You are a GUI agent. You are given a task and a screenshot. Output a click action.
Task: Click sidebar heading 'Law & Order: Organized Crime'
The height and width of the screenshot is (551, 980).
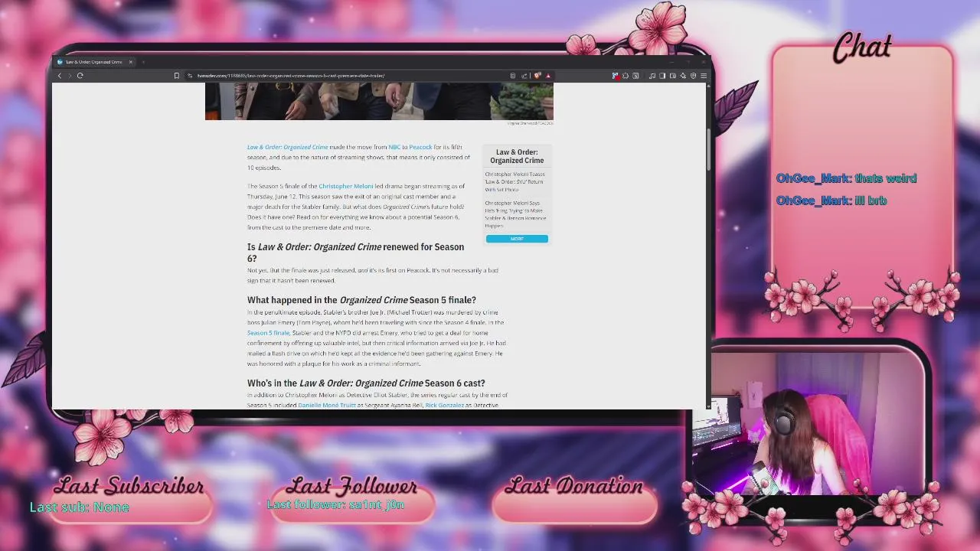517,156
